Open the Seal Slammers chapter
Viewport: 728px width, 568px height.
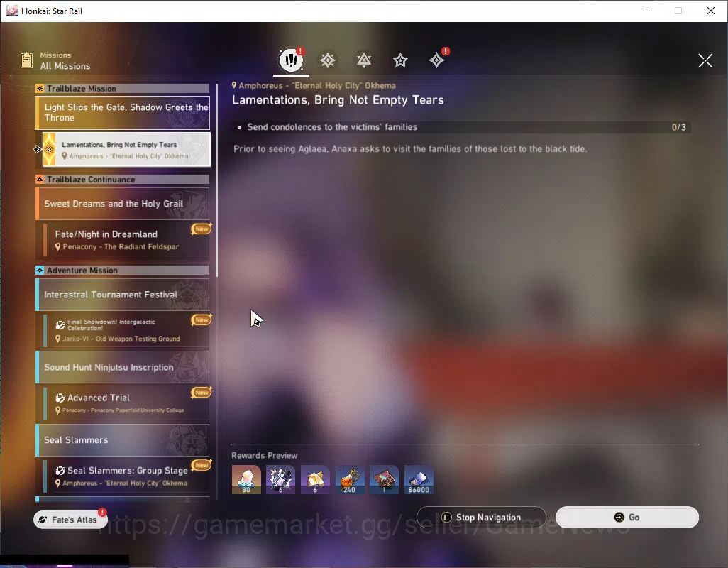[x=123, y=439]
